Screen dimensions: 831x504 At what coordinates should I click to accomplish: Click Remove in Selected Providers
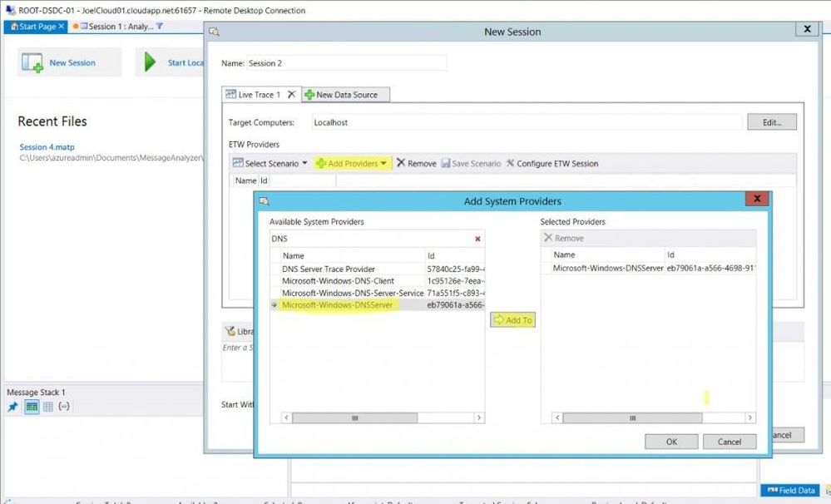[x=564, y=238]
